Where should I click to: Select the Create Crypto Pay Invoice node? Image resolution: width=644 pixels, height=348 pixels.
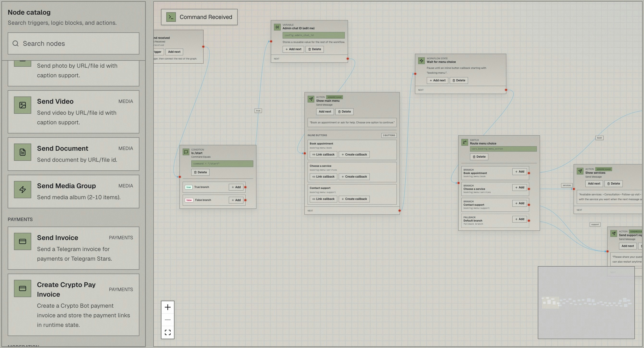point(74,305)
